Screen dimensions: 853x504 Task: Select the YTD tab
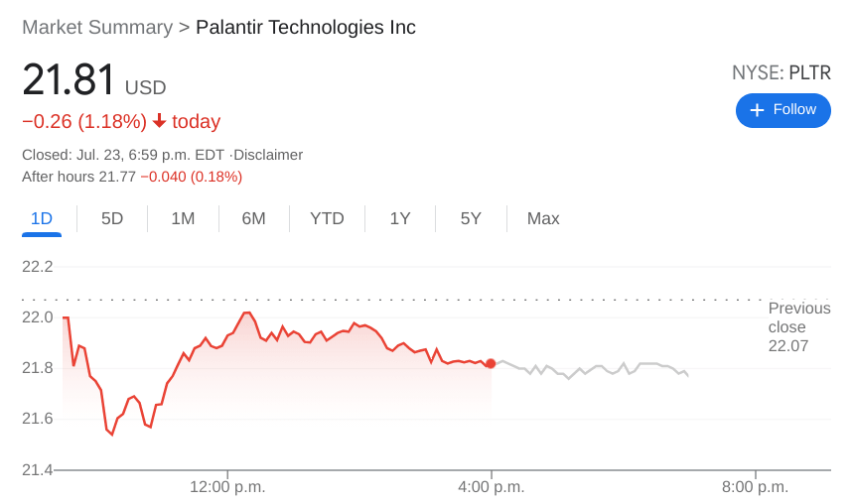(x=327, y=218)
